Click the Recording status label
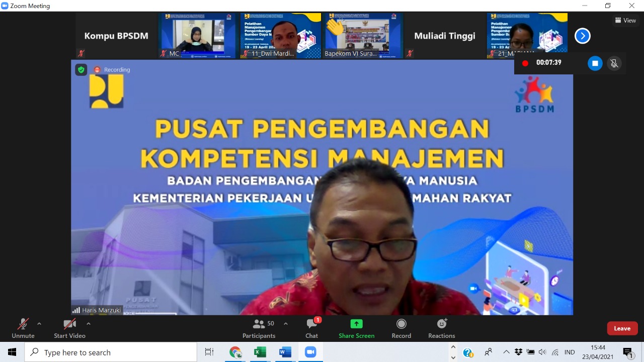The height and width of the screenshot is (362, 644). [112, 70]
